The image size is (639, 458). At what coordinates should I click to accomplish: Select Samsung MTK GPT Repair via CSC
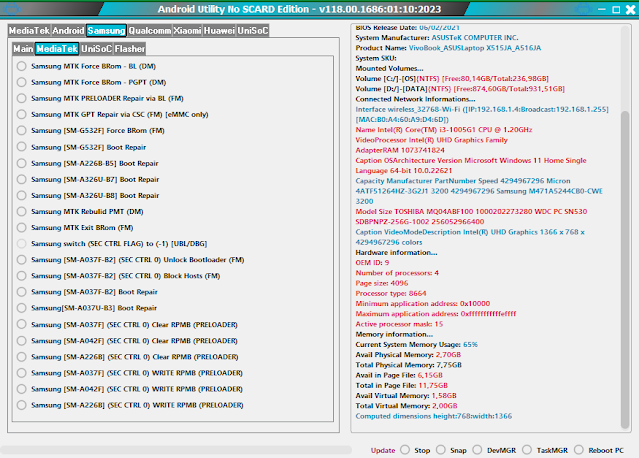[x=22, y=114]
